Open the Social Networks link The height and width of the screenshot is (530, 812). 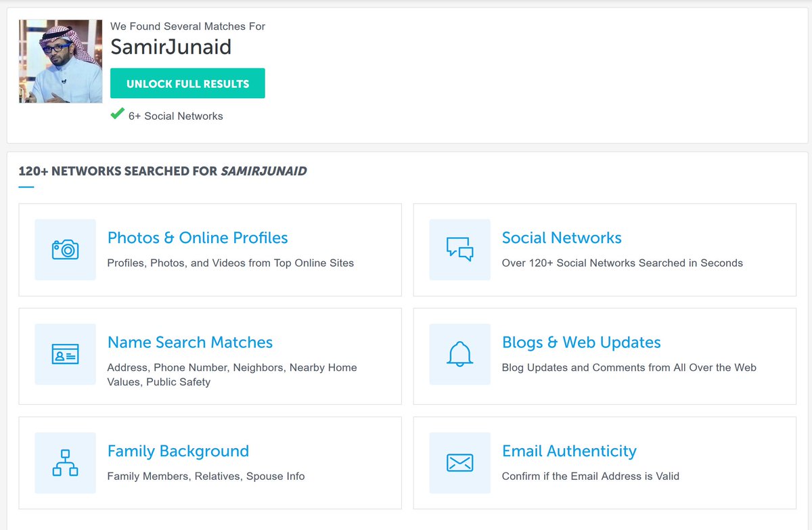click(x=562, y=238)
